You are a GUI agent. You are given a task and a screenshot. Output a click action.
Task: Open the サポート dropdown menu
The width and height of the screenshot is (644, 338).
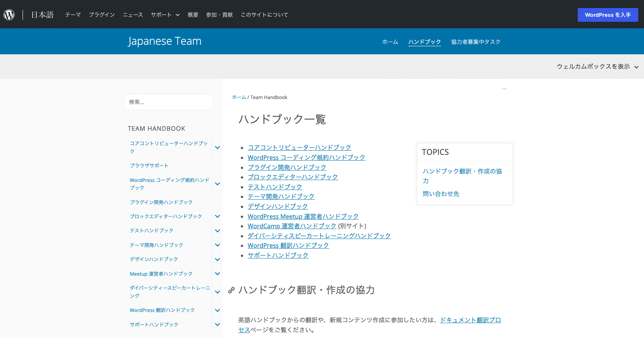(x=165, y=15)
